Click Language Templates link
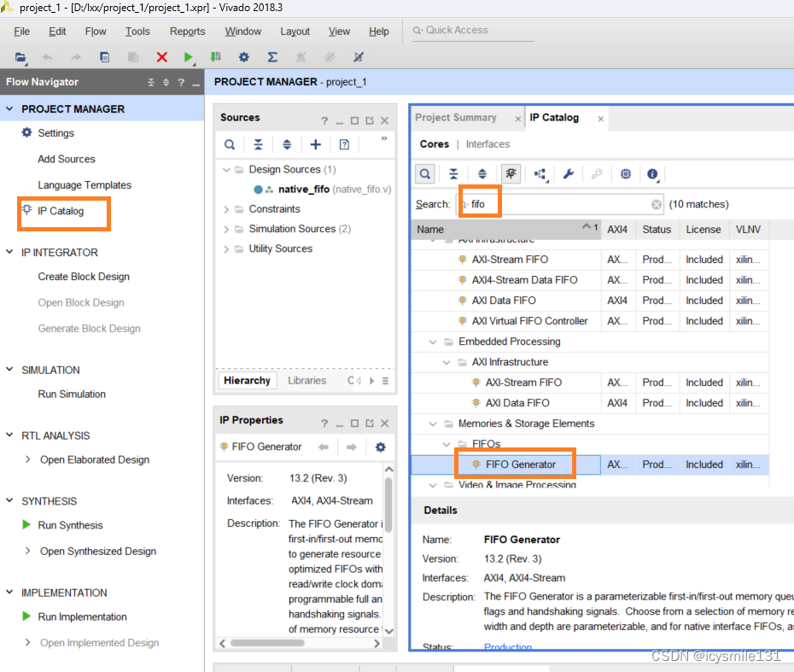This screenshot has height=672, width=794. 85,185
